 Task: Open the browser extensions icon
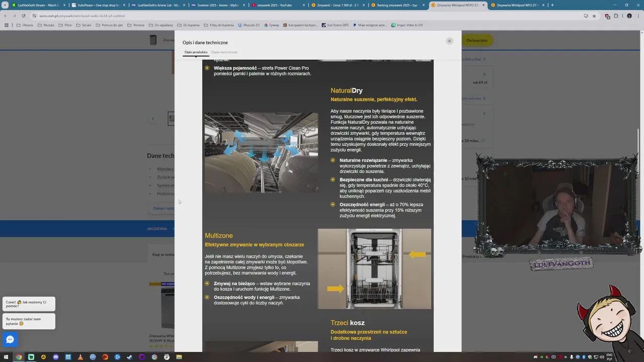616,16
